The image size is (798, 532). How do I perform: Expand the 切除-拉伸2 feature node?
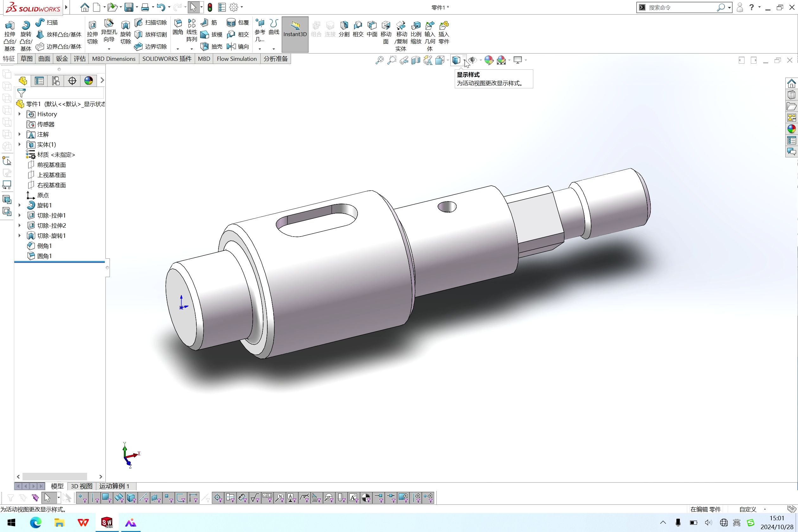(20, 225)
